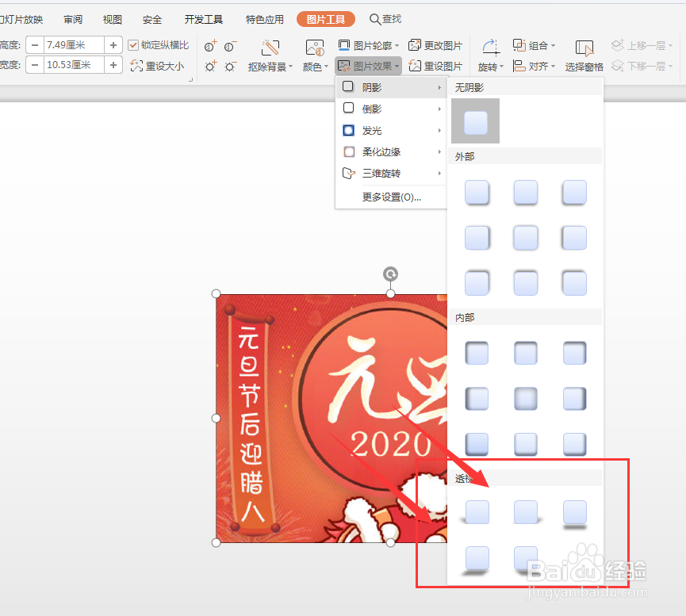
Task: Open the Shadow (阴影) submenu
Action: click(x=391, y=87)
